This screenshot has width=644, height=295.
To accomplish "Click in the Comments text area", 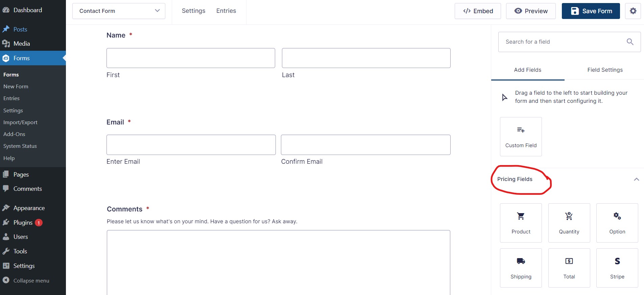I will coord(279,263).
